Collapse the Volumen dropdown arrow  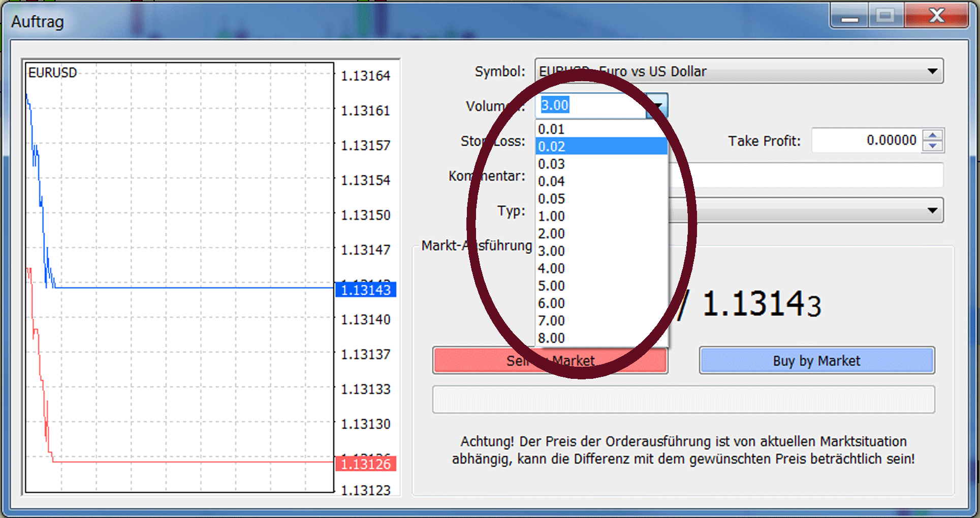coord(657,106)
